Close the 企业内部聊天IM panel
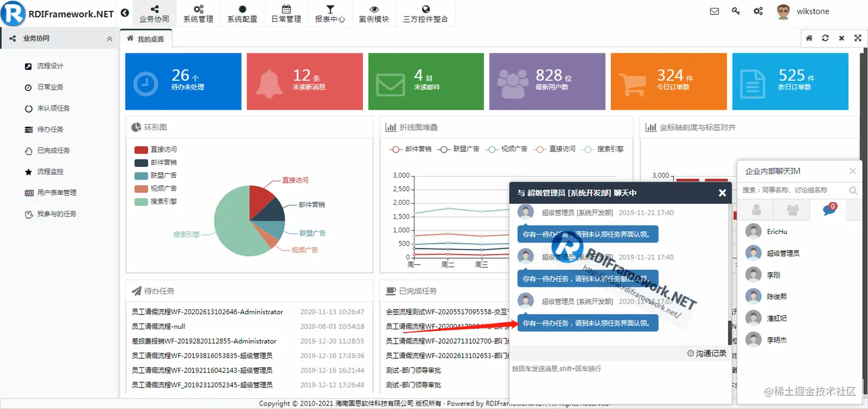This screenshot has width=868, height=409. tap(852, 171)
